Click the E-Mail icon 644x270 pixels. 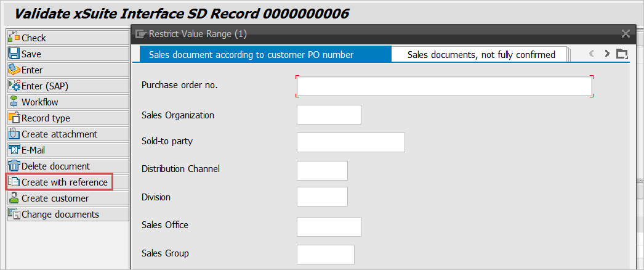14,150
